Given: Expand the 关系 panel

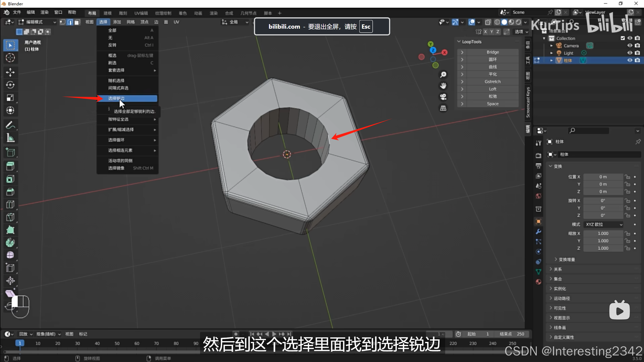Looking at the screenshot, I should click(x=557, y=269).
